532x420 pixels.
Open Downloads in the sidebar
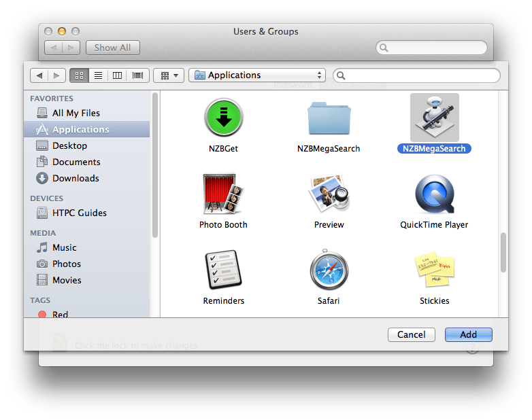[75, 178]
